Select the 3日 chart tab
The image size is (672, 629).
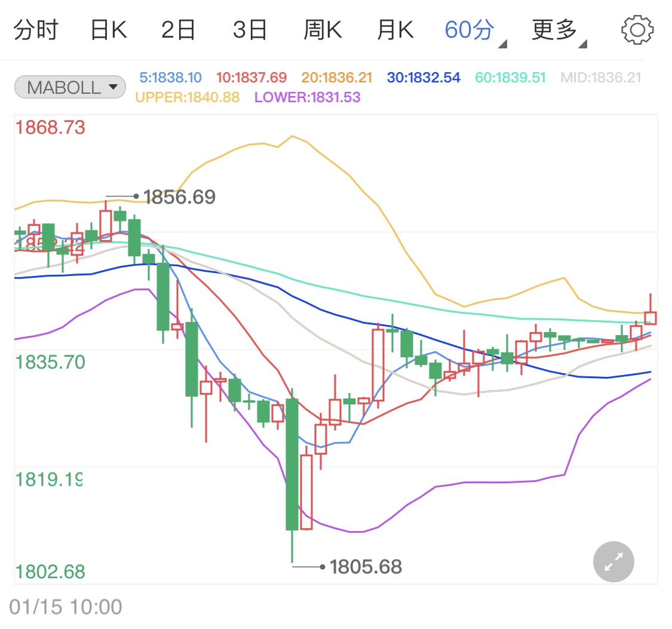250,30
